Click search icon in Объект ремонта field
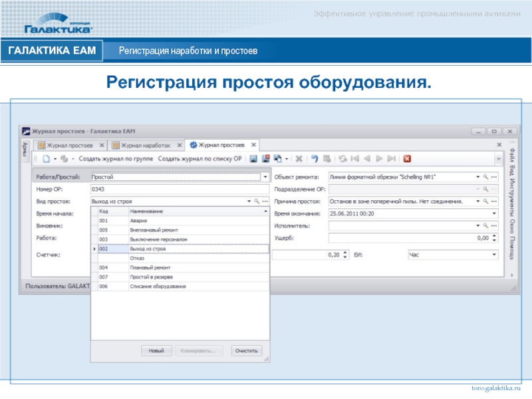This screenshot has width=532, height=399. [485, 177]
